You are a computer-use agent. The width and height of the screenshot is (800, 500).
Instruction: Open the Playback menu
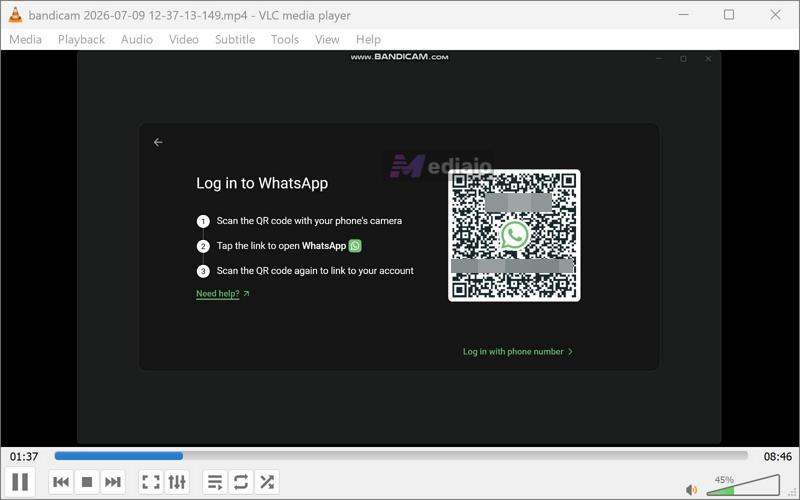[x=81, y=39]
